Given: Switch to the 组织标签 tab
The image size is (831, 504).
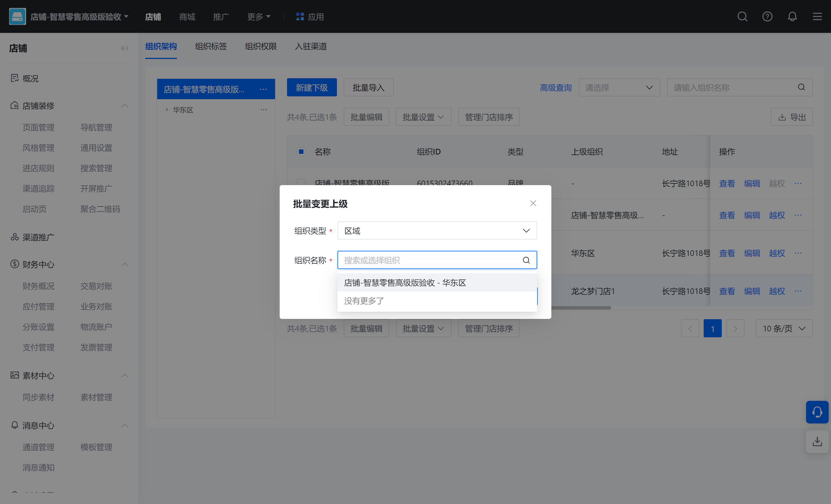Looking at the screenshot, I should 211,46.
